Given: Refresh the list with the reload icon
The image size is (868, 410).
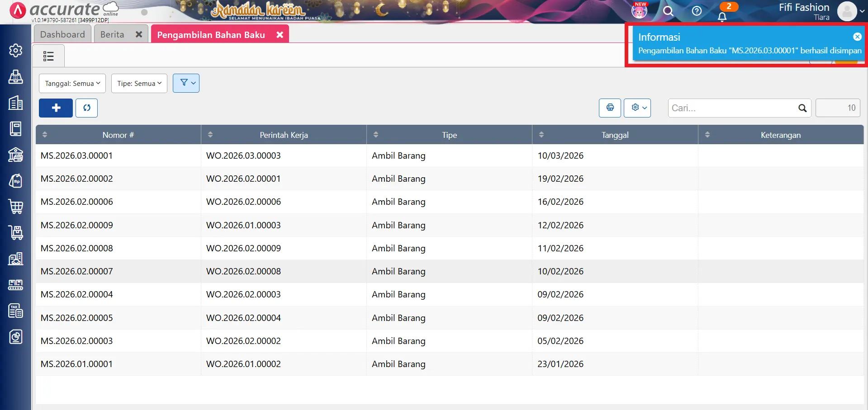Looking at the screenshot, I should pyautogui.click(x=86, y=108).
